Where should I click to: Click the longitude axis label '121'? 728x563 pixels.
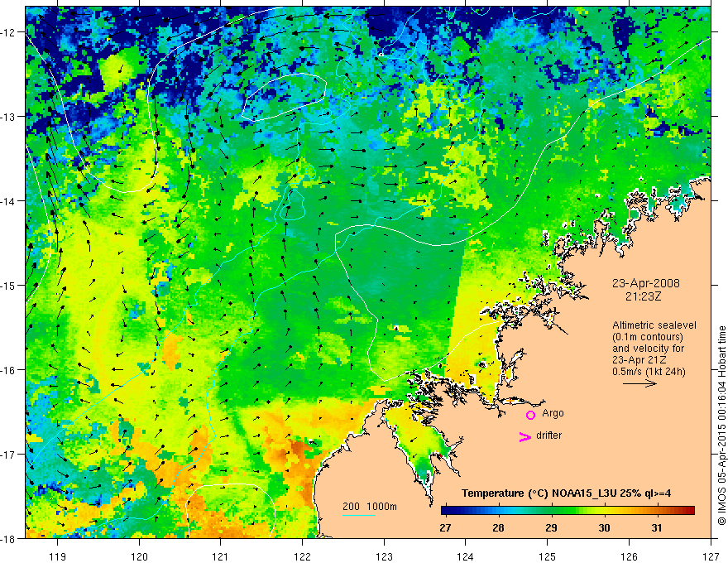(x=221, y=556)
